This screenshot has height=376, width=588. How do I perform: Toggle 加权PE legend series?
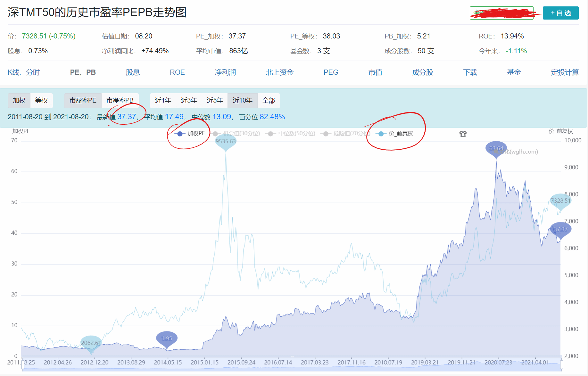tap(189, 134)
